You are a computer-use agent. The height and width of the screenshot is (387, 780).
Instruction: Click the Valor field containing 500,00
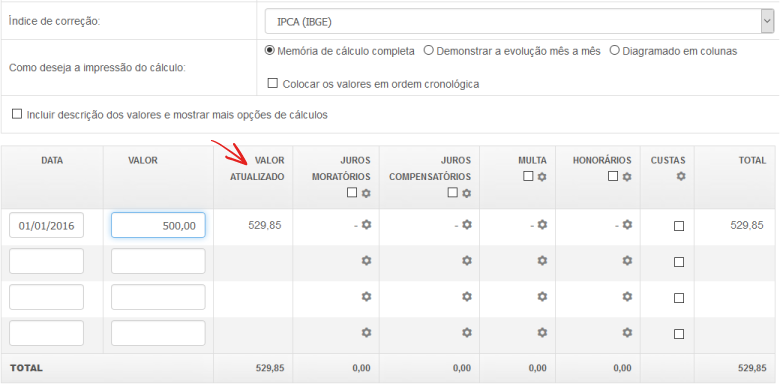click(x=158, y=225)
